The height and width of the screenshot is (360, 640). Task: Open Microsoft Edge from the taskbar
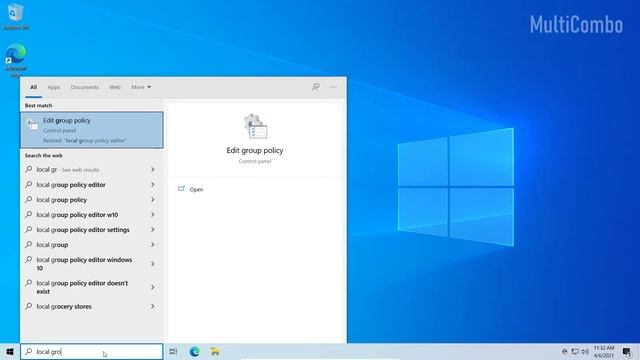click(195, 351)
